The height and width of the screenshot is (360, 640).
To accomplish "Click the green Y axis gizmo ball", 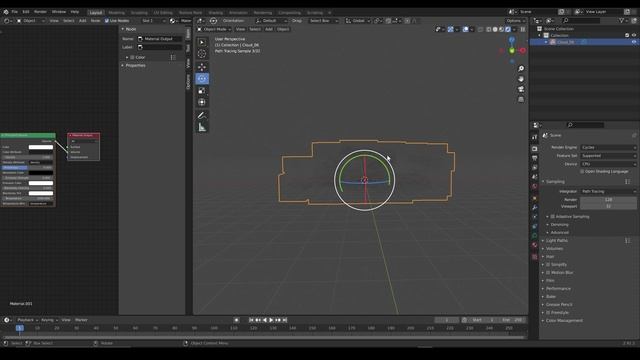I will (512, 51).
